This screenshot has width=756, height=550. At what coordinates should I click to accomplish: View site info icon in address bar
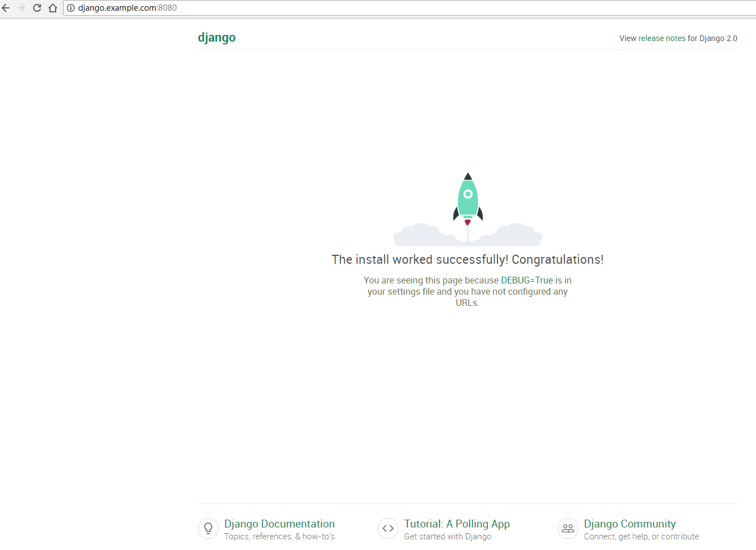coord(71,8)
